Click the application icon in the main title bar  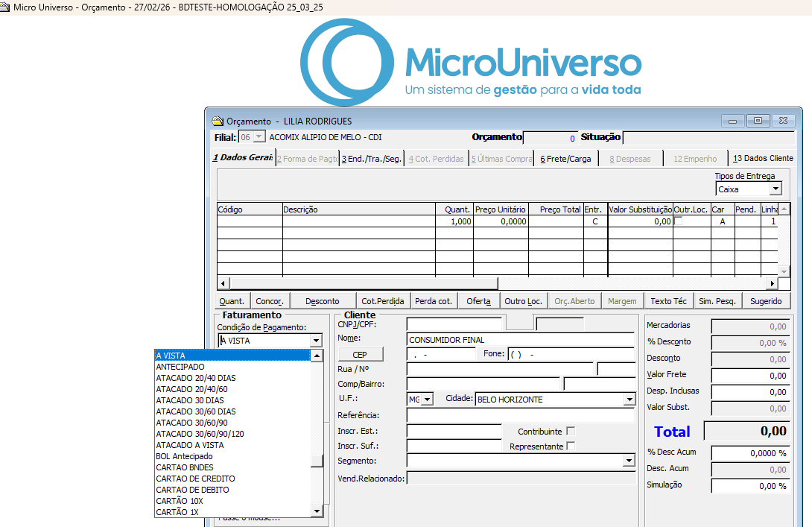(6, 6)
